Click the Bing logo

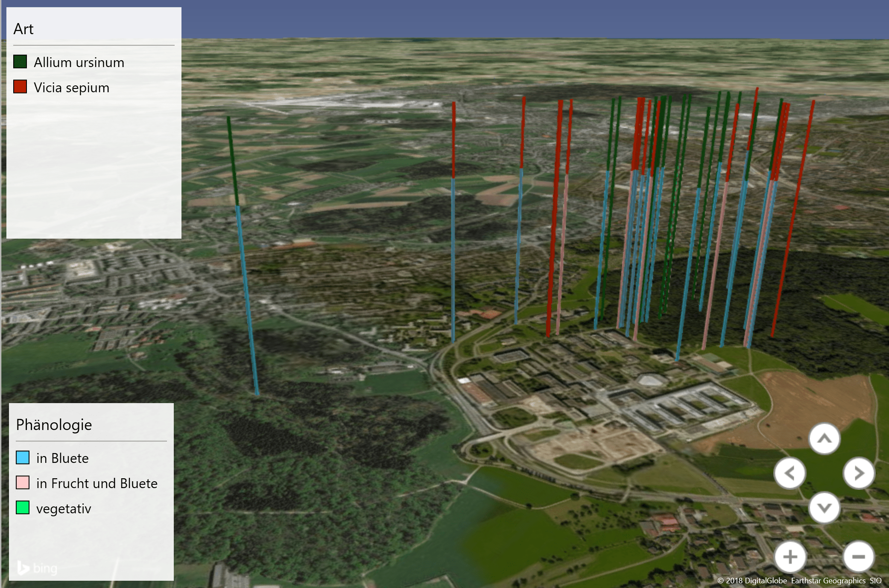tap(37, 568)
